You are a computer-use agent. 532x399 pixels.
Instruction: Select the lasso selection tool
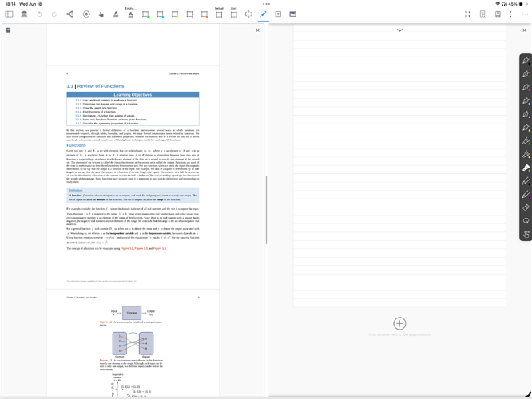pos(526,221)
